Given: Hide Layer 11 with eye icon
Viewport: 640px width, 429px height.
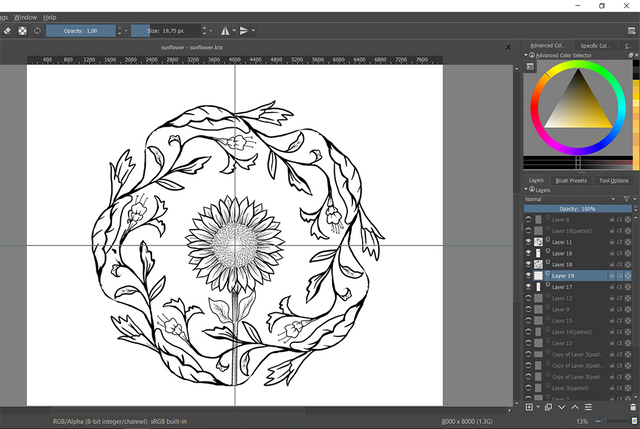Looking at the screenshot, I should (529, 242).
